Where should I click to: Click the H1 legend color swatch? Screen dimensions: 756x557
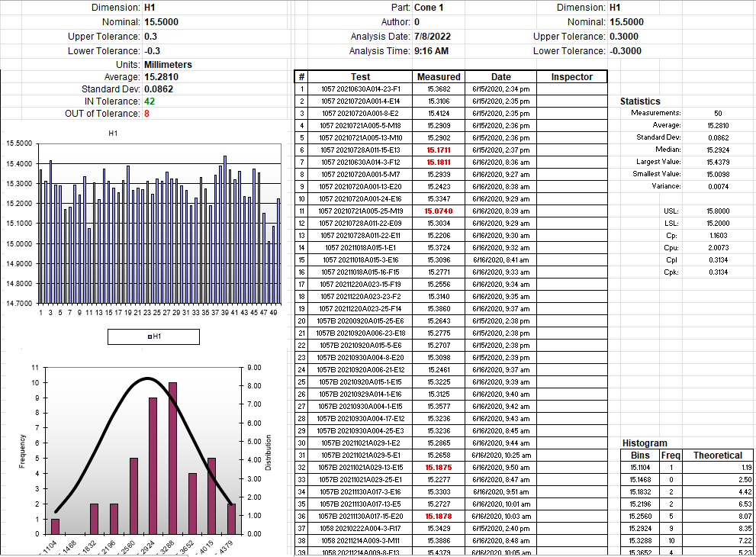150,336
